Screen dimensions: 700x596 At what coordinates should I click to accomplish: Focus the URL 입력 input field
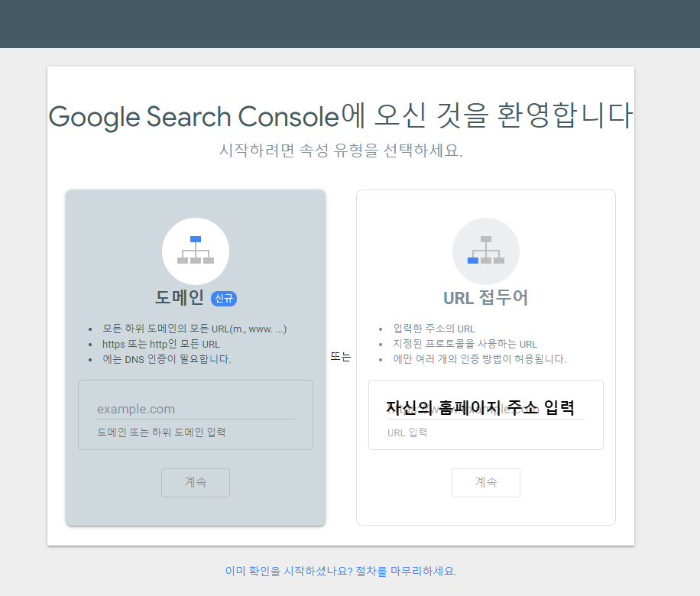click(486, 409)
